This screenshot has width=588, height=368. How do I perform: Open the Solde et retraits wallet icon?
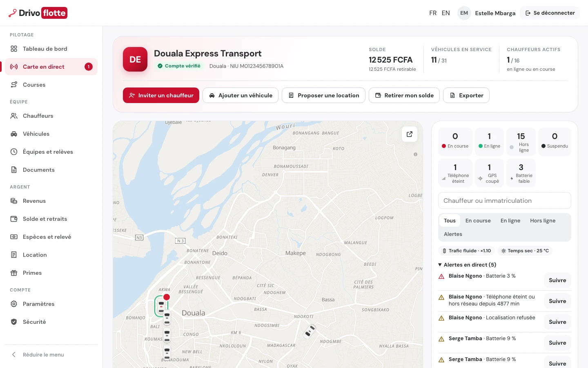click(x=14, y=219)
